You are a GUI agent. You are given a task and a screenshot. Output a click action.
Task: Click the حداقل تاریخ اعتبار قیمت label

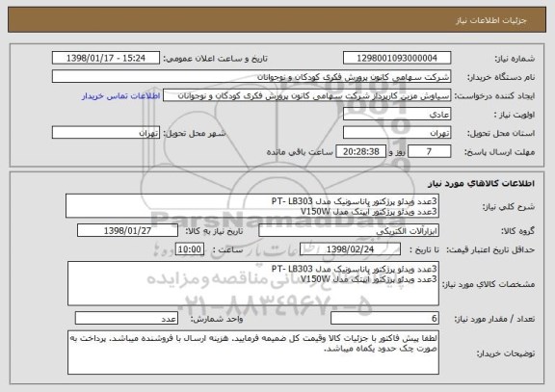[x=490, y=249]
